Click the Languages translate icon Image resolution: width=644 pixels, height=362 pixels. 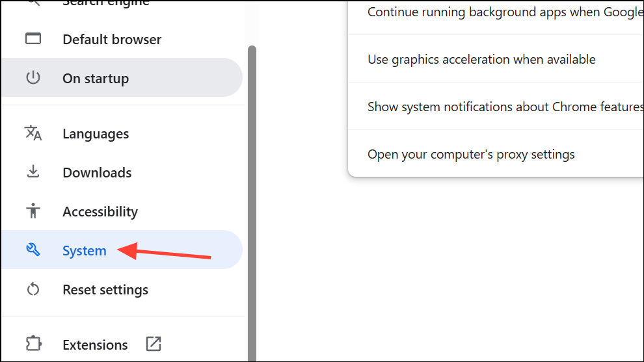coord(33,133)
